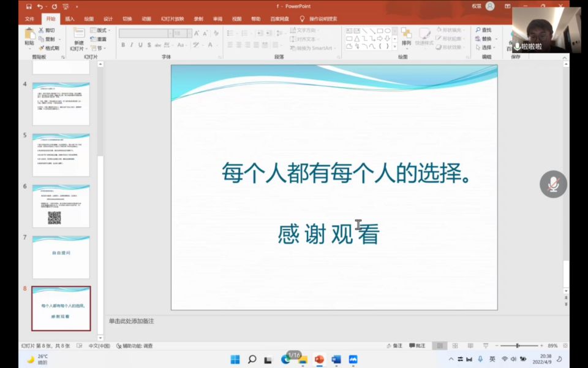The width and height of the screenshot is (588, 368).
Task: Toggle the muted microphone button
Action: pyautogui.click(x=553, y=184)
